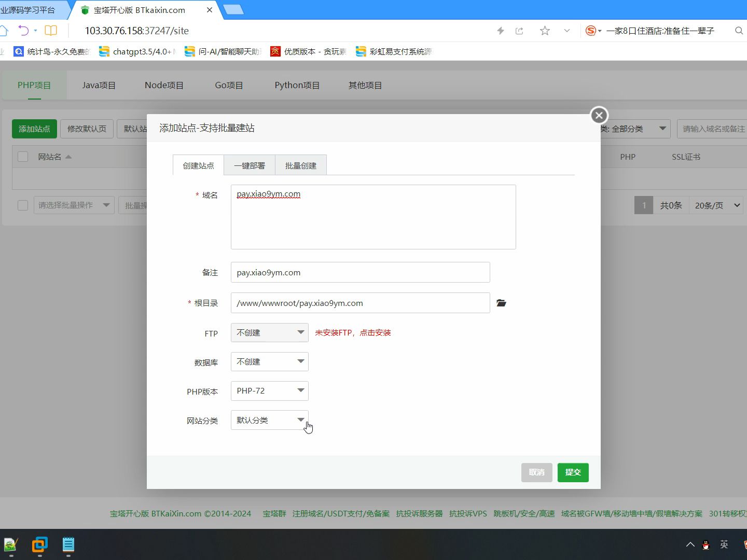
Task: Click the share page icon
Action: 519,31
